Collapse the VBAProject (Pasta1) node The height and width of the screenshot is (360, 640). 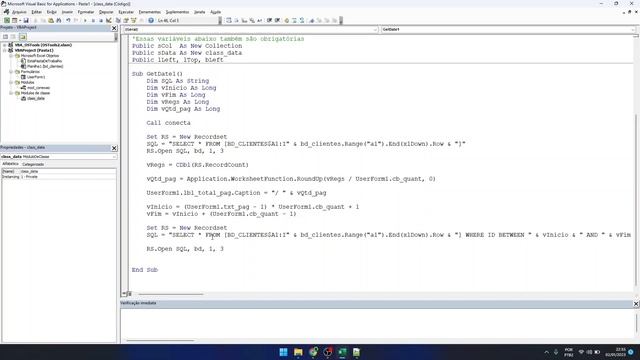(5, 50)
